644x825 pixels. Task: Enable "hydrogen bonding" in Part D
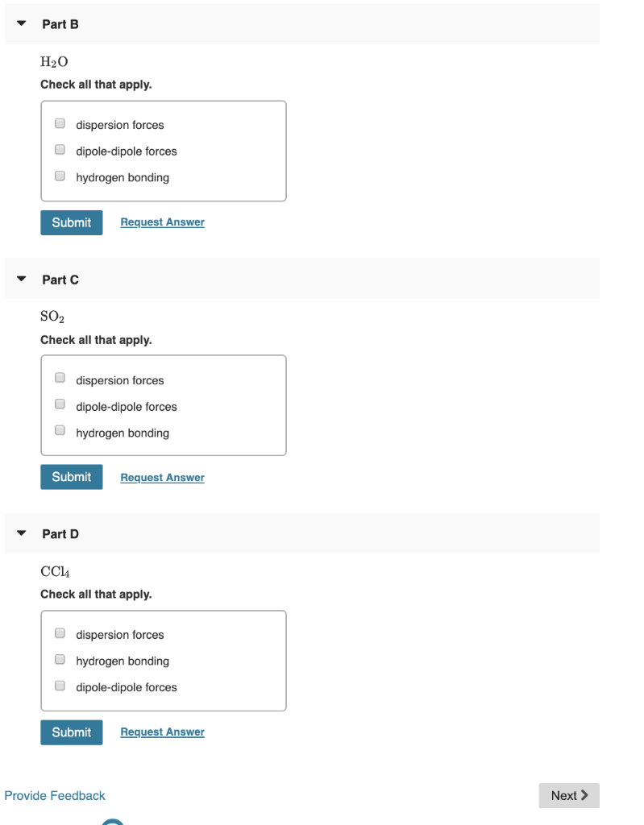(60, 659)
